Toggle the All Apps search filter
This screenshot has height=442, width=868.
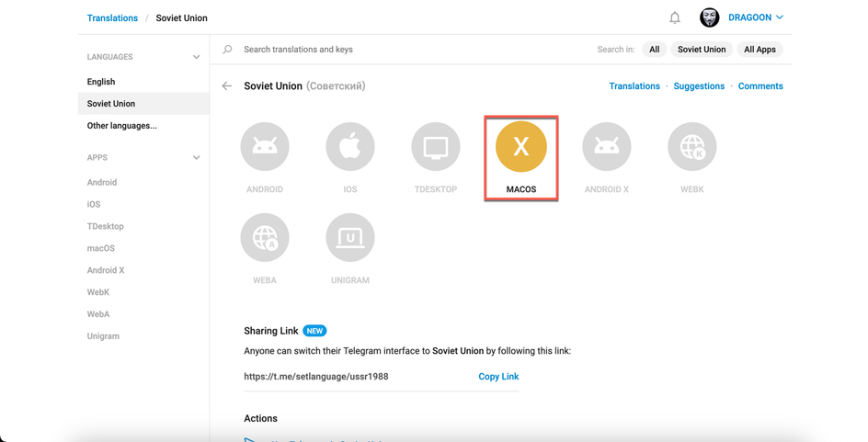(x=759, y=50)
